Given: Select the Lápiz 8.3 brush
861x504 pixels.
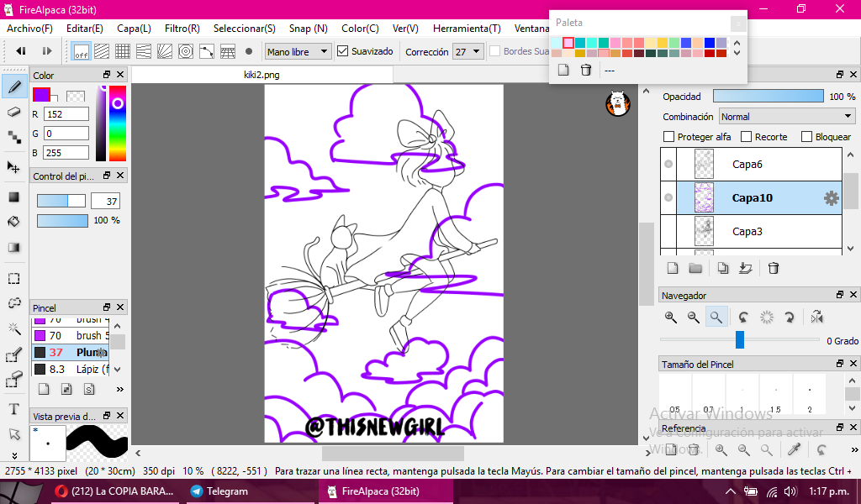Looking at the screenshot, I should tap(71, 369).
